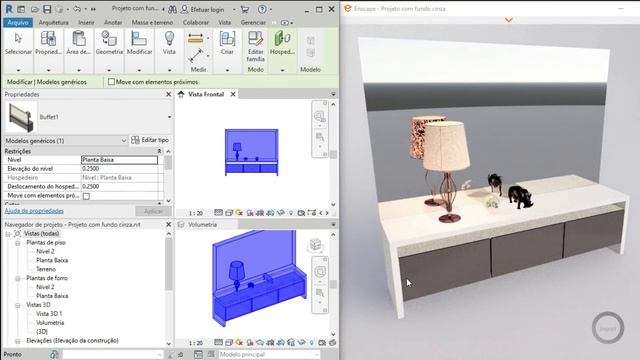This screenshot has height=360, width=640.
Task: Click the Elevação do nível value 0,2500
Action: coord(119,169)
